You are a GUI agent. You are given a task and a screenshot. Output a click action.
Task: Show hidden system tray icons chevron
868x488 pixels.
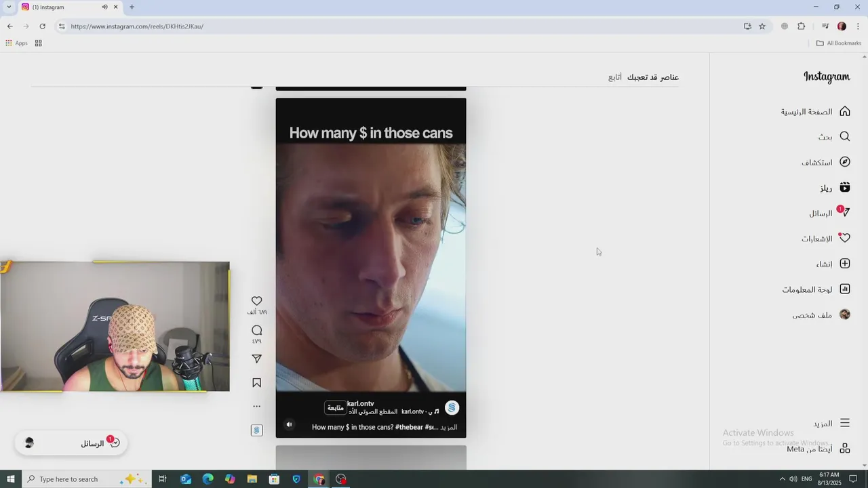(x=782, y=479)
